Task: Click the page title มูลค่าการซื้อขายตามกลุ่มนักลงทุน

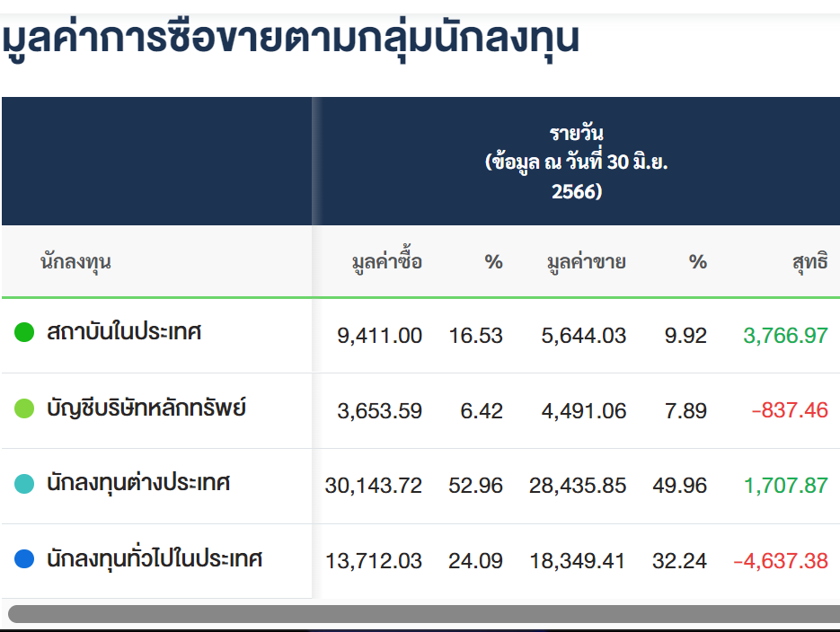Action: pyautogui.click(x=291, y=39)
